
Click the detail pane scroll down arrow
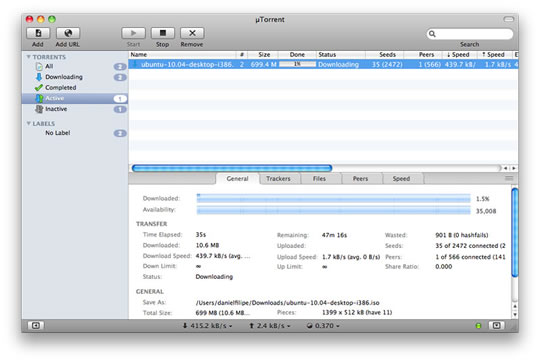[x=515, y=314]
